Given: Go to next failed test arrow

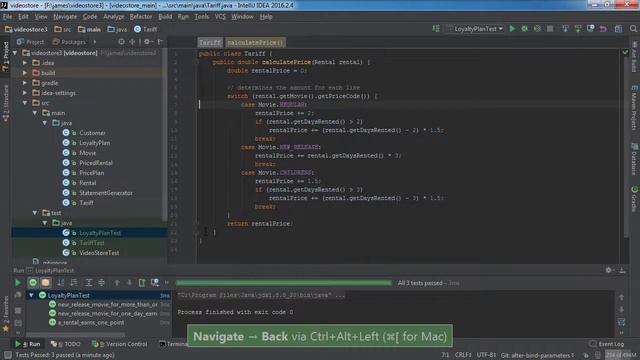Looking at the screenshot, I should point(129,282).
